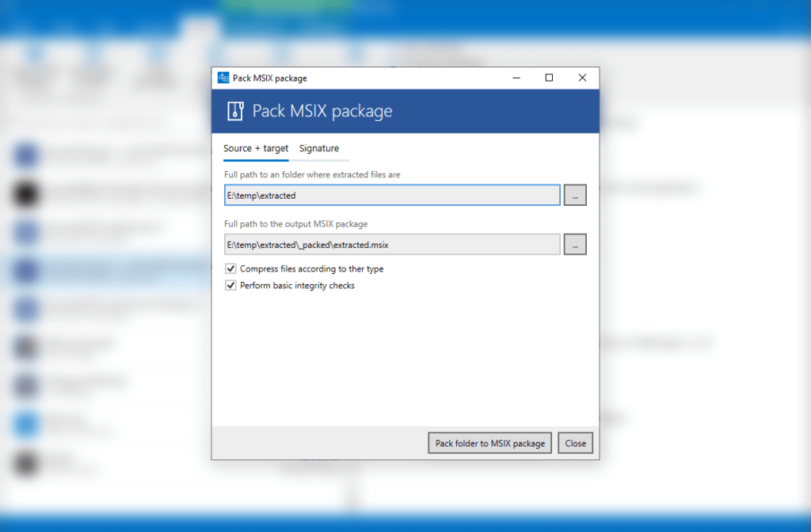The height and width of the screenshot is (532, 811).
Task: Click the 'Full path to an folder where extracted files are' label
Action: click(312, 175)
